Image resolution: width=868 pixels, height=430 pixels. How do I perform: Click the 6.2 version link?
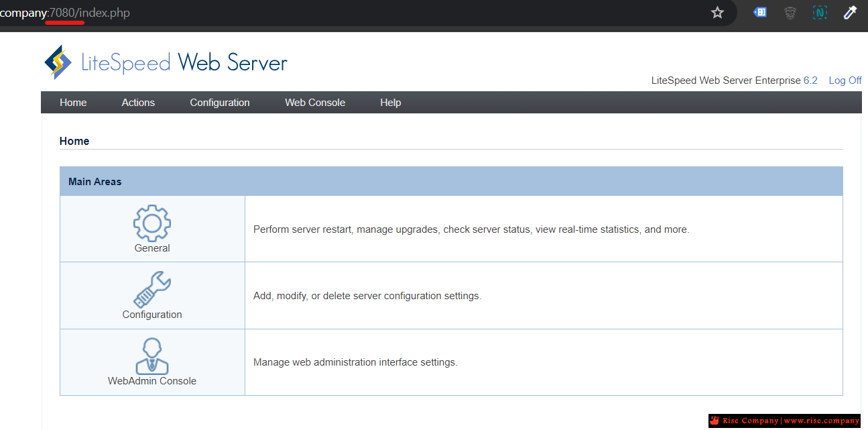tap(810, 80)
